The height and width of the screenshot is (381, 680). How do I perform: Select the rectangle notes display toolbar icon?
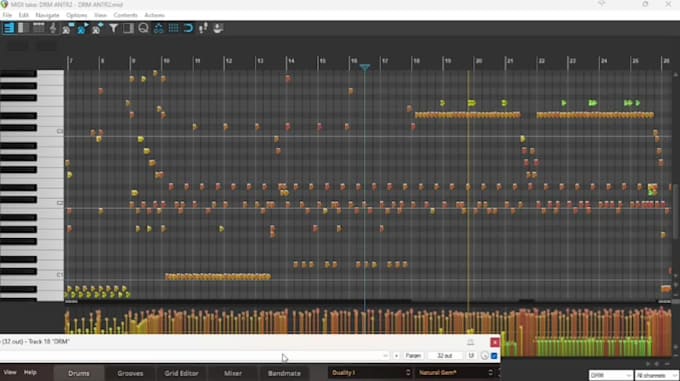click(23, 29)
